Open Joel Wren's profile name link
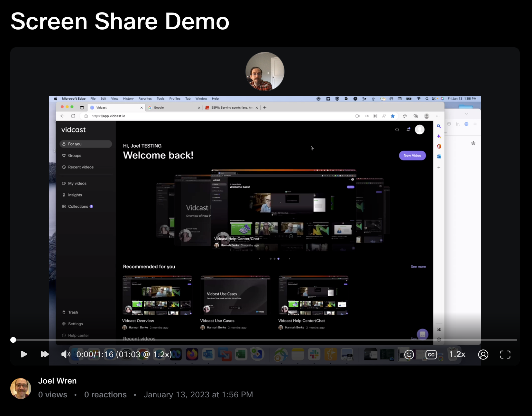The width and height of the screenshot is (532, 416). [x=57, y=381]
